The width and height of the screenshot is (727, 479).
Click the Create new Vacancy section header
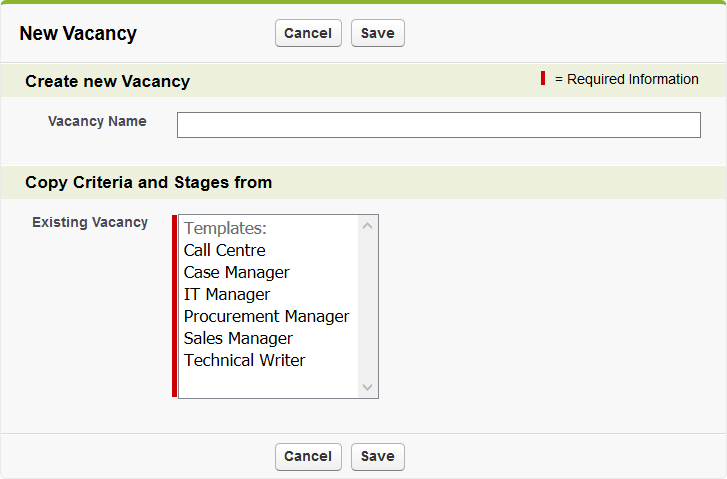pyautogui.click(x=107, y=81)
